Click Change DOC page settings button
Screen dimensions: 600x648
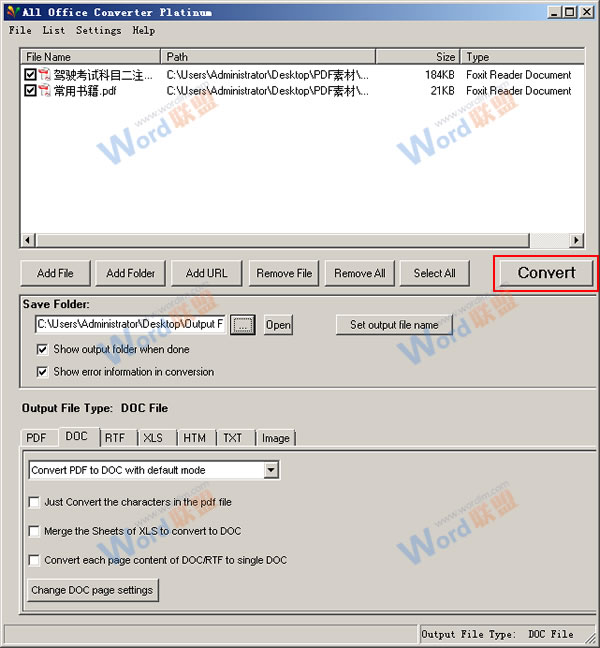(93, 590)
